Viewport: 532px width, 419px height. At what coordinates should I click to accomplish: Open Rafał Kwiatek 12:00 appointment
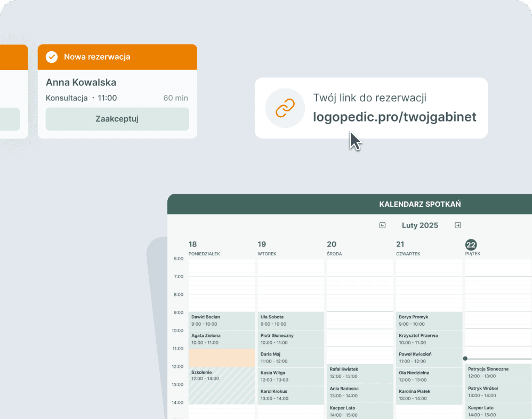pyautogui.click(x=360, y=373)
